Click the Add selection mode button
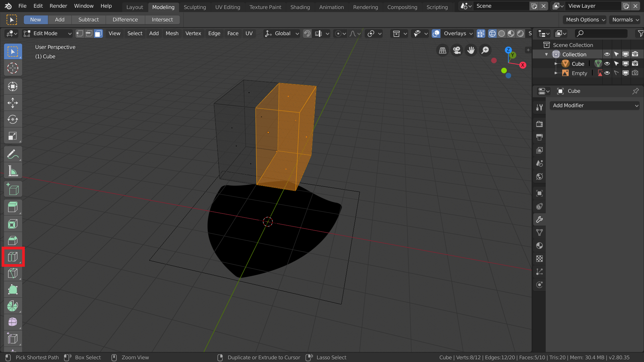Viewport: 644px width, 362px height. 60,20
